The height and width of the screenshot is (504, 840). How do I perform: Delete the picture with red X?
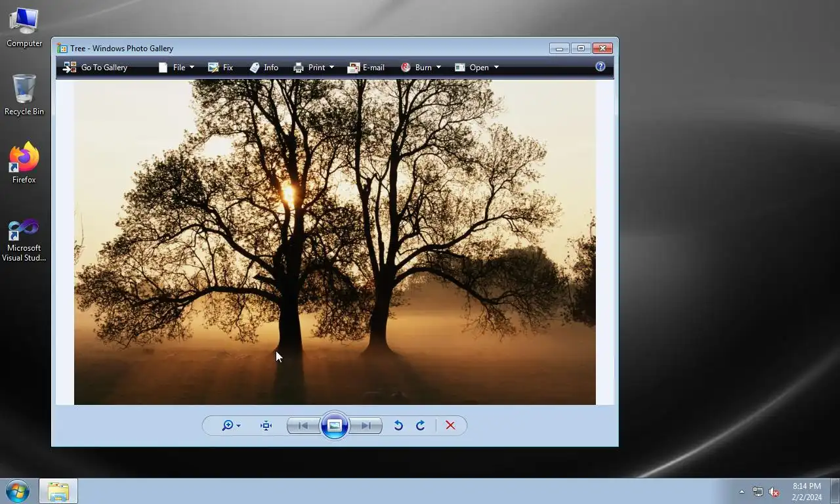450,425
